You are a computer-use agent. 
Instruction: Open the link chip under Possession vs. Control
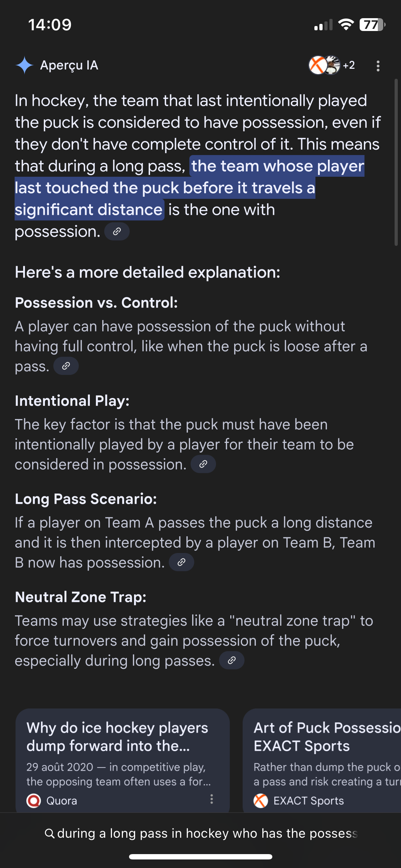[66, 366]
